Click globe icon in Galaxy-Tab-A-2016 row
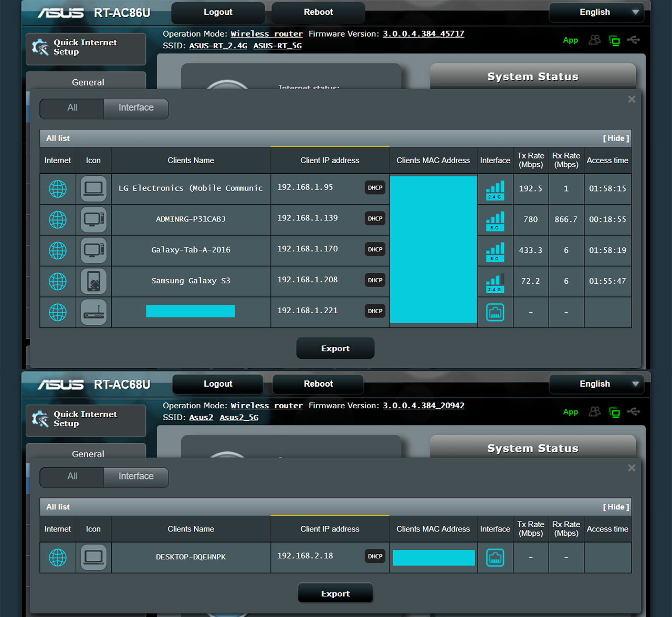Image resolution: width=672 pixels, height=617 pixels. click(58, 250)
